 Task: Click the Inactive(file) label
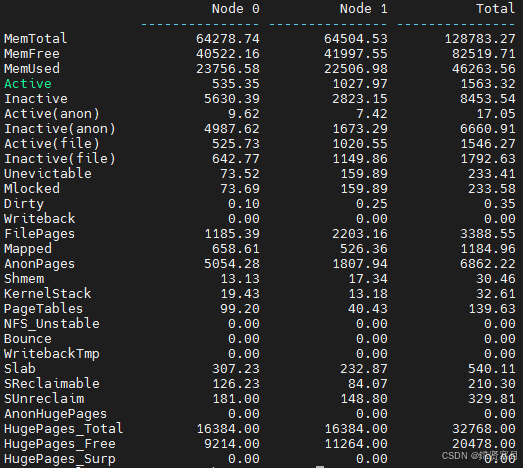click(60, 159)
